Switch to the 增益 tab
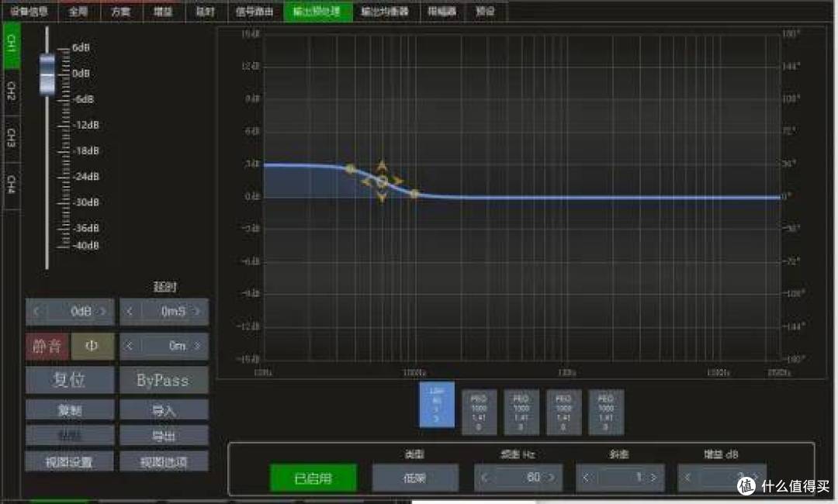The image size is (838, 504). point(164,11)
